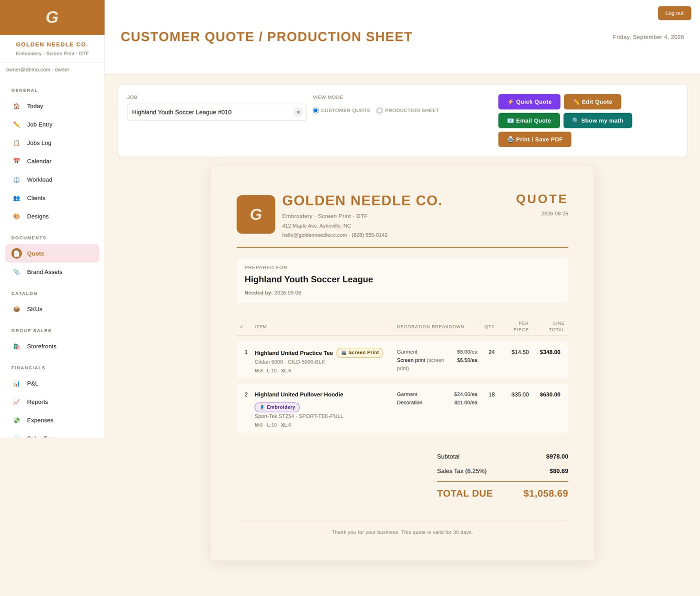Click the sidebar G logo at top
Image resolution: width=700 pixels, height=596 pixels.
click(x=52, y=18)
